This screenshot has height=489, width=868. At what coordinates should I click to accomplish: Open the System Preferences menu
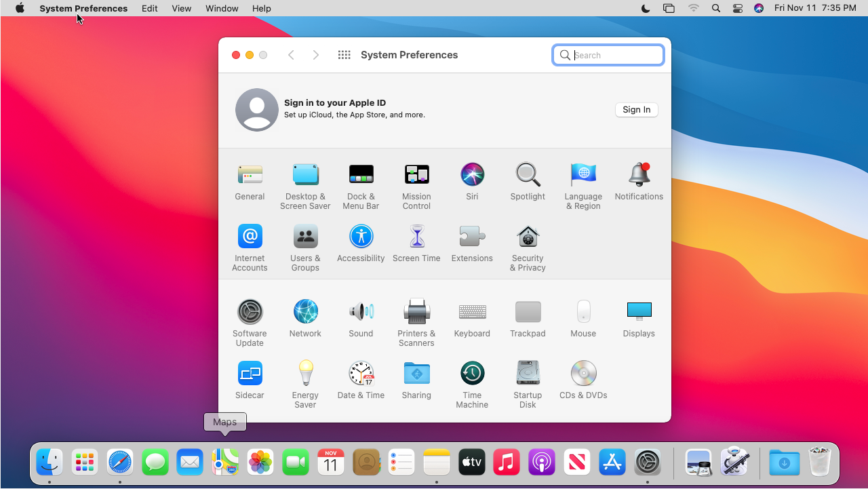click(83, 8)
